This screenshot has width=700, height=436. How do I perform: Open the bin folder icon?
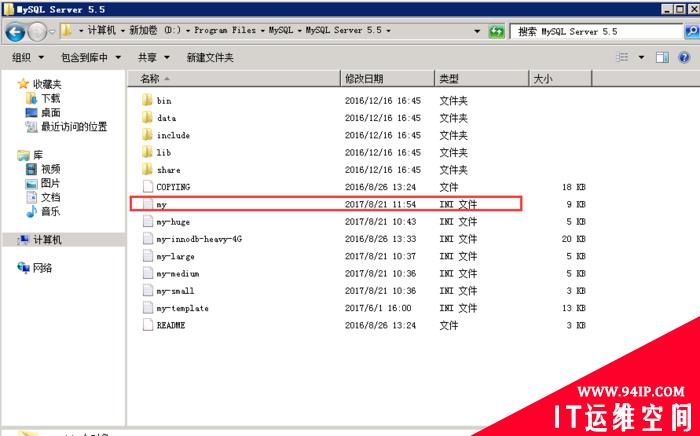tap(147, 100)
